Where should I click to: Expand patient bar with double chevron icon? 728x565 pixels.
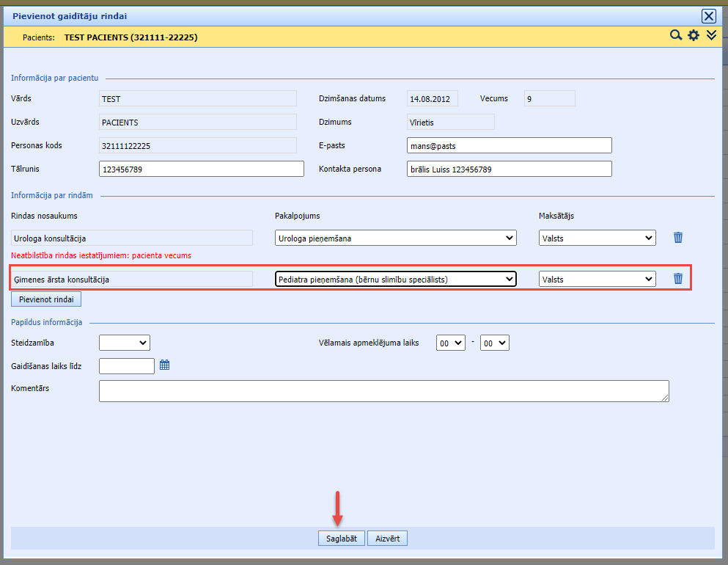pyautogui.click(x=711, y=35)
